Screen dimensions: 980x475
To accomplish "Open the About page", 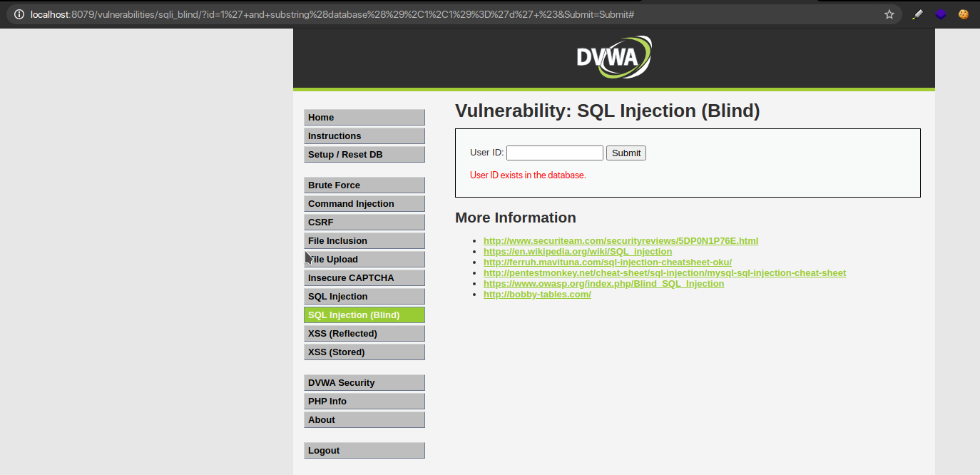I will [x=364, y=420].
